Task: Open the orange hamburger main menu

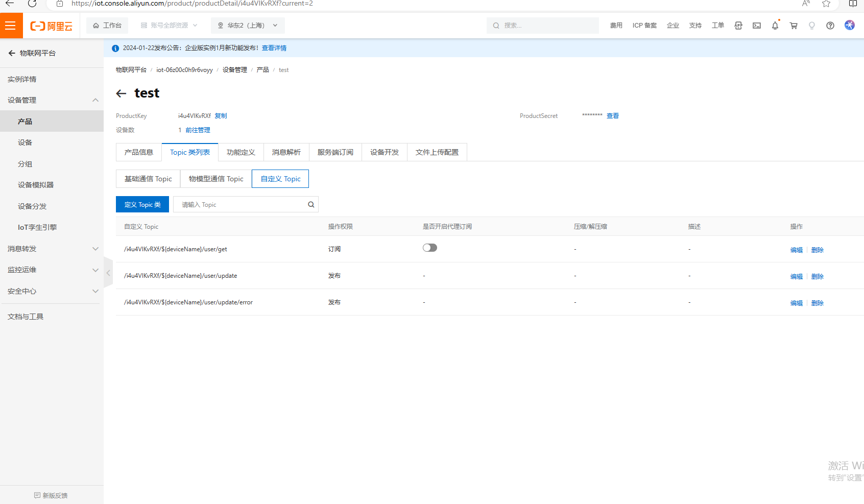Action: 11,26
